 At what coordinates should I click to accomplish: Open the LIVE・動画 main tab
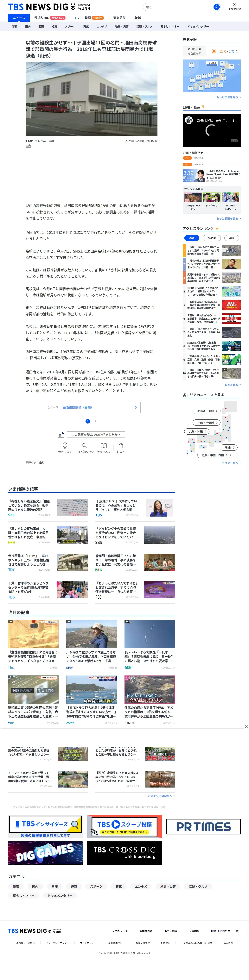click(x=89, y=18)
